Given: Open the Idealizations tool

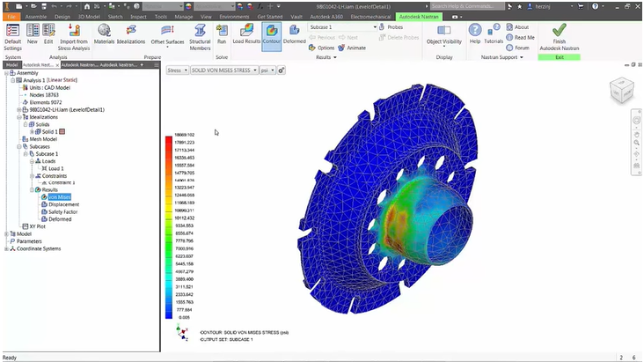Looking at the screenshot, I should click(131, 37).
